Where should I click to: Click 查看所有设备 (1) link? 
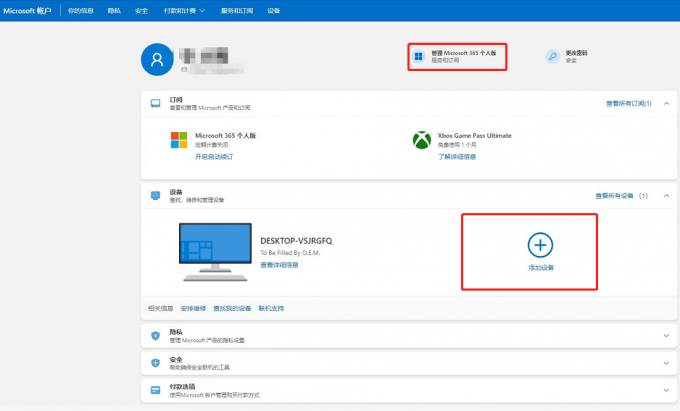(x=621, y=196)
